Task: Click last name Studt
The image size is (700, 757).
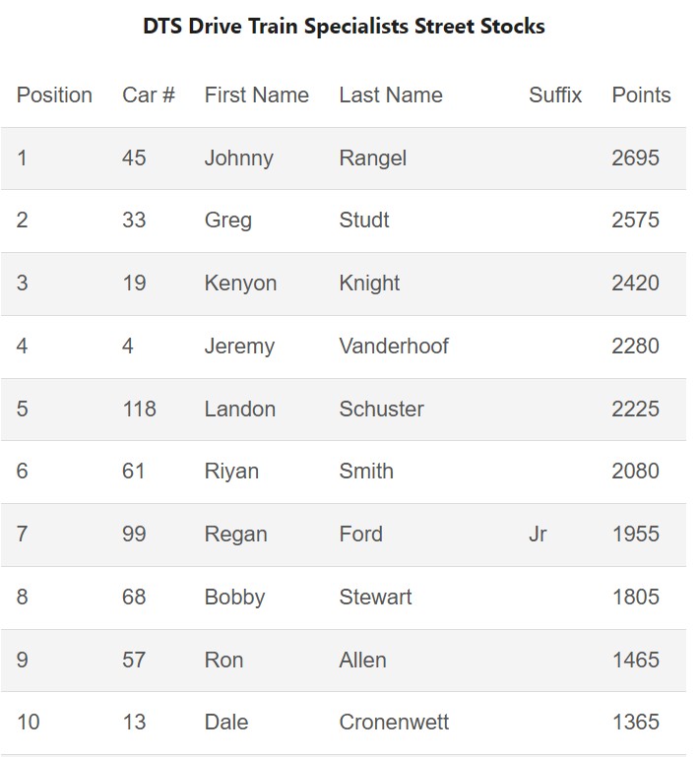Action: click(364, 221)
